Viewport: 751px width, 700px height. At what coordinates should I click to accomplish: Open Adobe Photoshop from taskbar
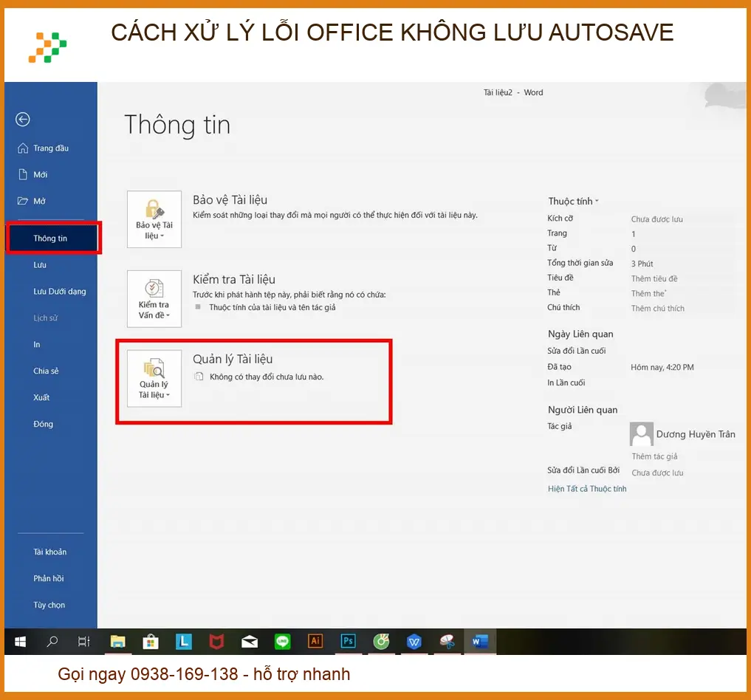pos(349,642)
